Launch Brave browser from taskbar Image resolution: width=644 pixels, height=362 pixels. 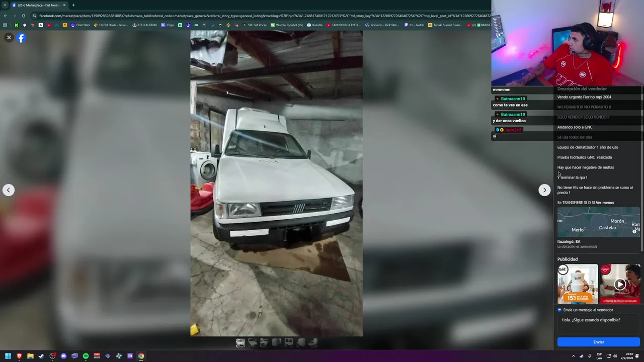point(19,356)
